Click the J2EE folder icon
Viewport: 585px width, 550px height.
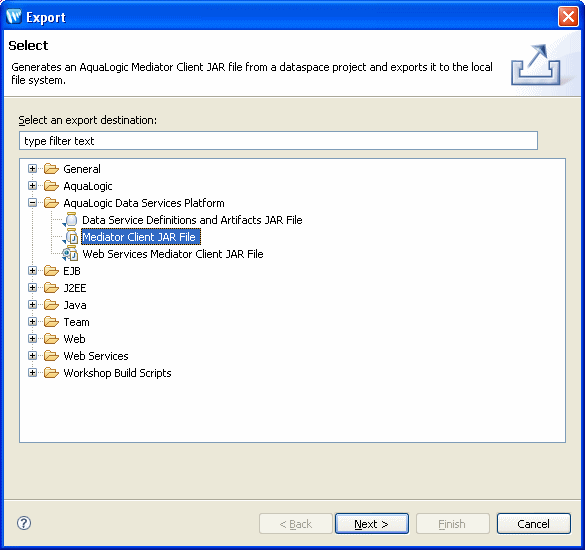(x=51, y=288)
